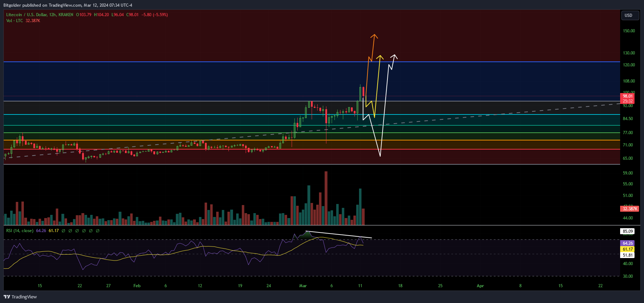The image size is (644, 303).
Task: Click the 11 date label on time axis
Action: [x=360, y=286]
